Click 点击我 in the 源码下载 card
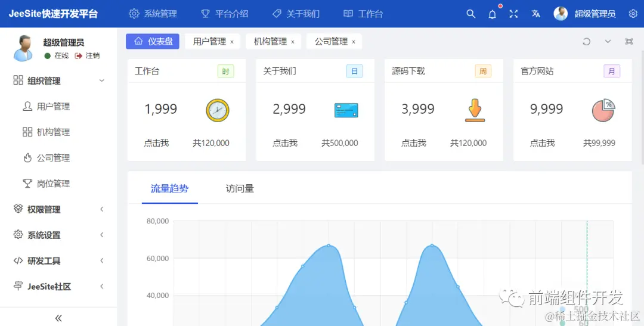 click(x=414, y=143)
